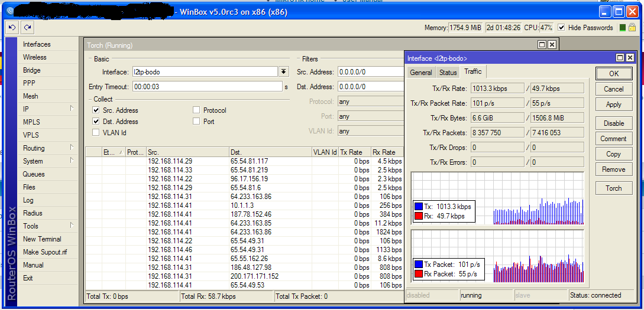The image size is (644, 310).
Task: Click the Remove button
Action: [x=614, y=169]
